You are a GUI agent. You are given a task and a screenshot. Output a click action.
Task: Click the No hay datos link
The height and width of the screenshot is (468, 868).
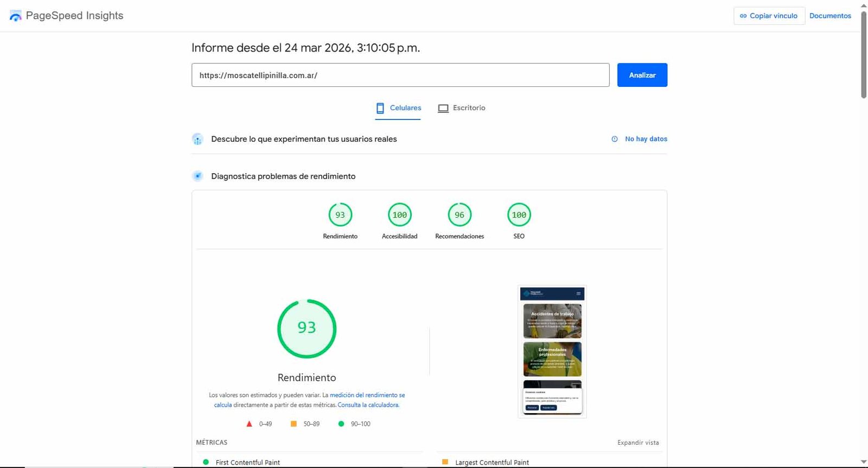point(646,139)
